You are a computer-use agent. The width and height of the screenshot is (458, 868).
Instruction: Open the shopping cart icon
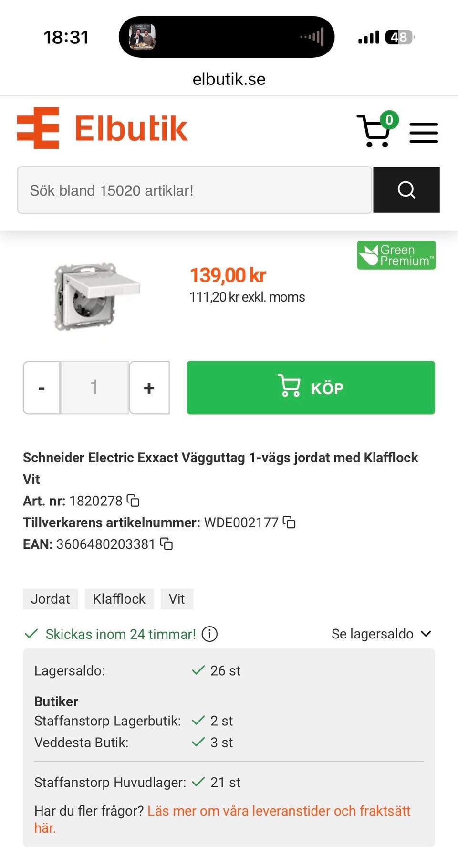click(375, 130)
